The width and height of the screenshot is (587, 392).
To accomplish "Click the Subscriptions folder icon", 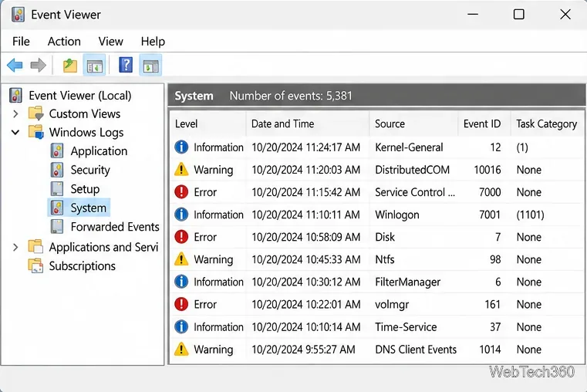I will tap(36, 265).
